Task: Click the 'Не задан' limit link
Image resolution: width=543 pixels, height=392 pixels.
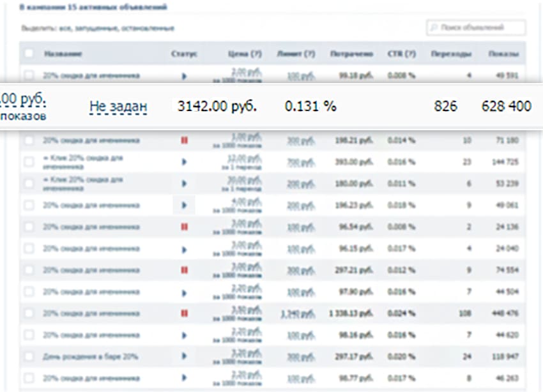Action: click(118, 106)
